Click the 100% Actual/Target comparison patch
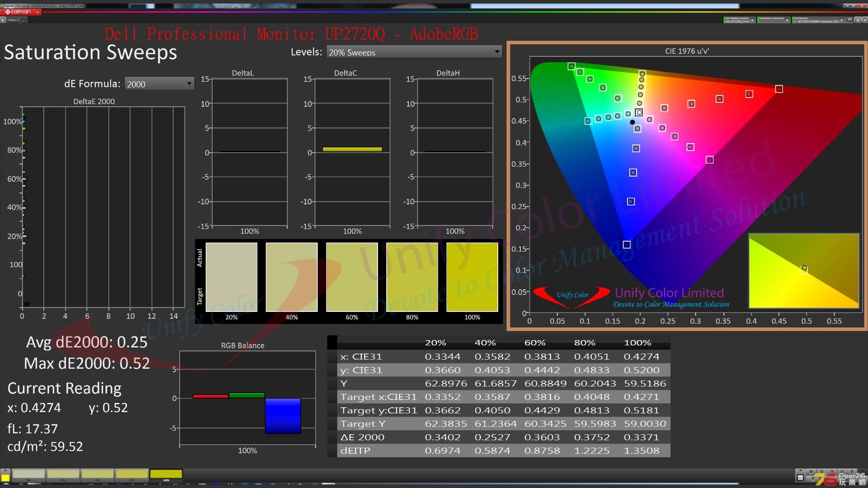The width and height of the screenshot is (868, 488). (472, 277)
